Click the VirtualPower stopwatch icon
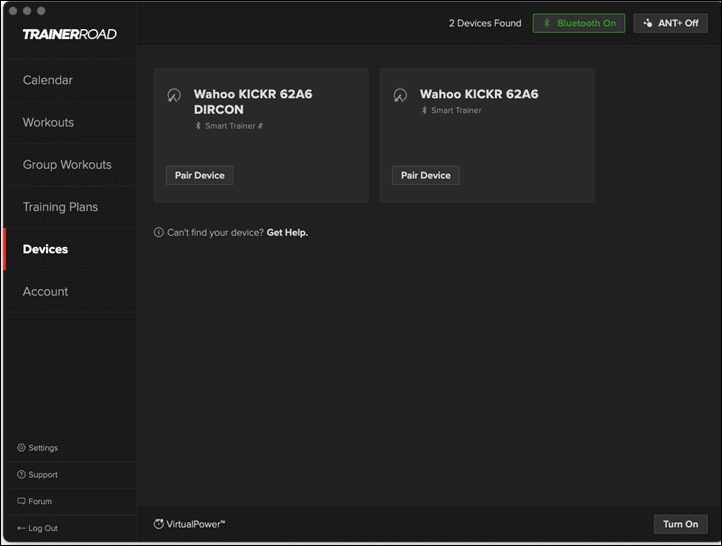Screen dimensions: 722x546 [x=158, y=524]
